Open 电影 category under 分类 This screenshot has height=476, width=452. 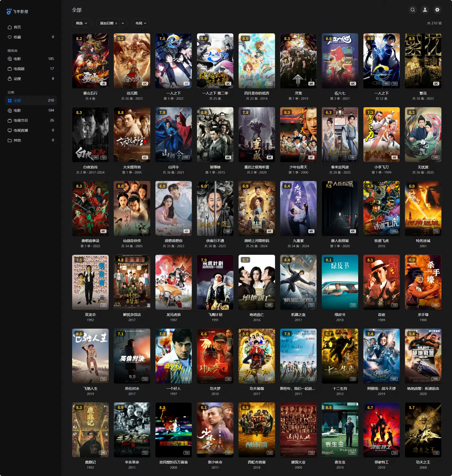pos(31,110)
